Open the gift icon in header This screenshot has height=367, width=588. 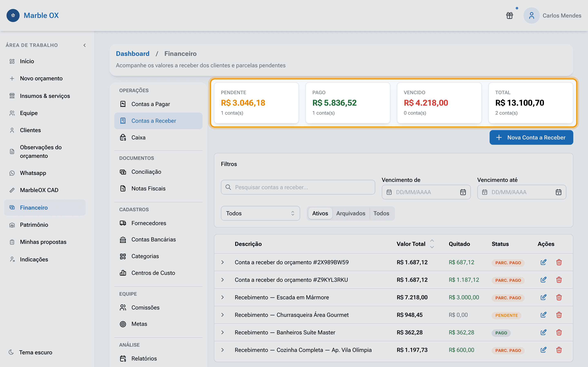pyautogui.click(x=510, y=15)
